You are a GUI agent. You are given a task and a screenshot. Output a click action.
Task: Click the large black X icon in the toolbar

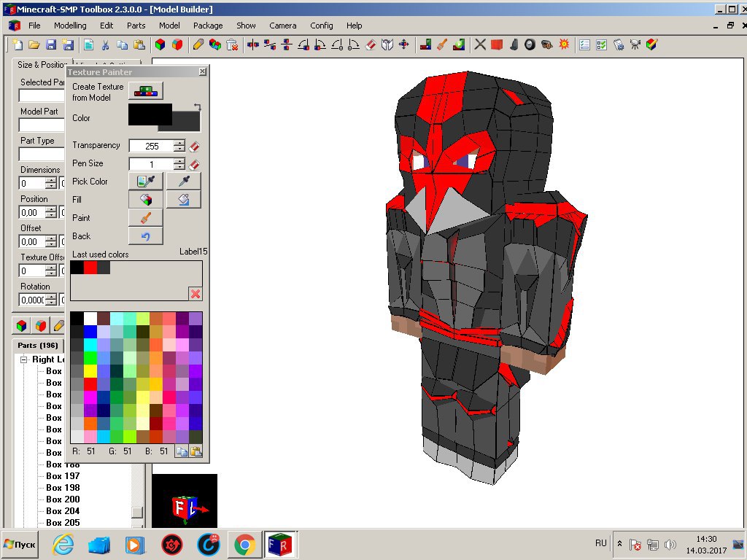(x=480, y=44)
